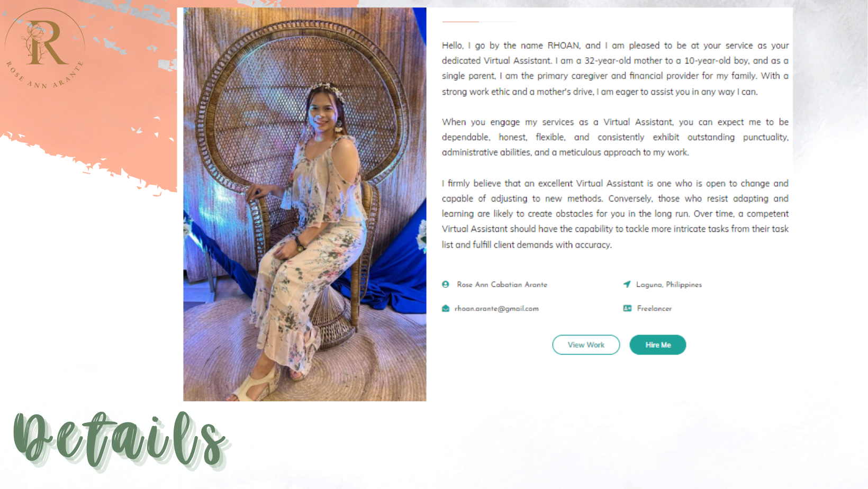The height and width of the screenshot is (489, 868).
Task: Click the location arrow icon near Laguna
Action: 627,284
